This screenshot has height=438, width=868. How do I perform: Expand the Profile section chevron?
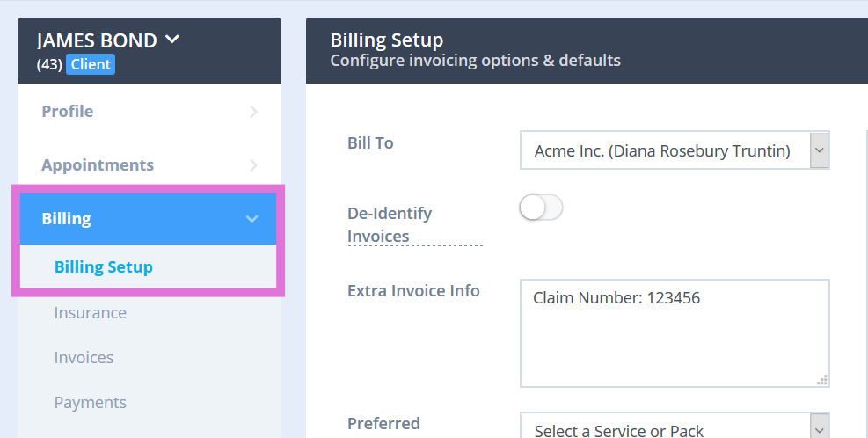pyautogui.click(x=253, y=112)
